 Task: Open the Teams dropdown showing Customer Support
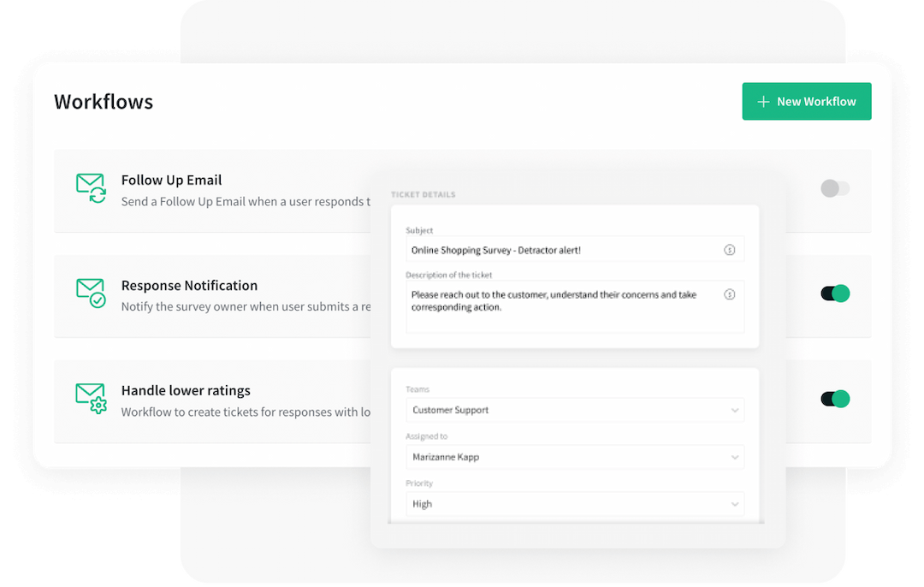[x=574, y=410]
